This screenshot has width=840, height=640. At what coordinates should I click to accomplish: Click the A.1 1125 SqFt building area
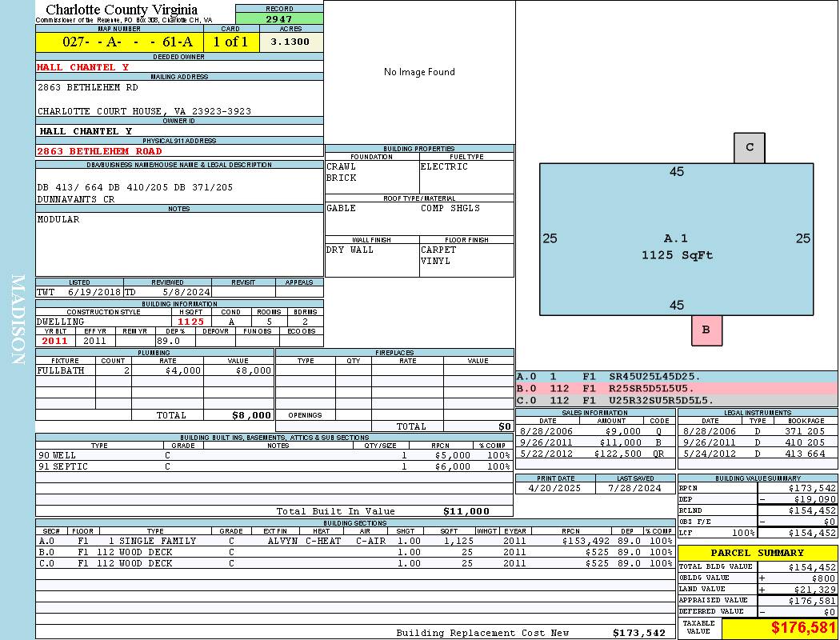coord(676,246)
